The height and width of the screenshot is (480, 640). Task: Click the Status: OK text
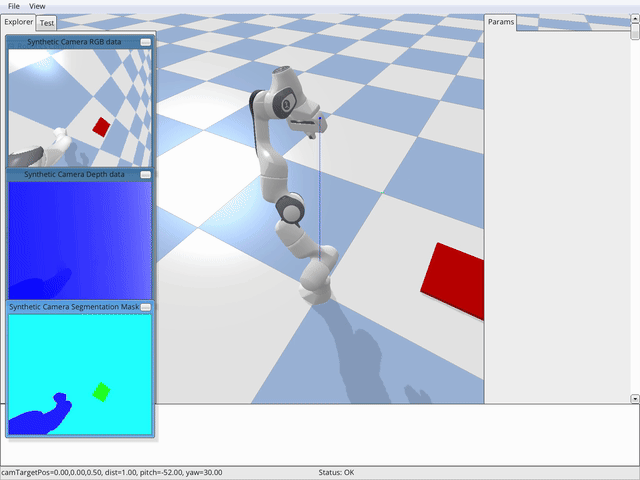336,472
